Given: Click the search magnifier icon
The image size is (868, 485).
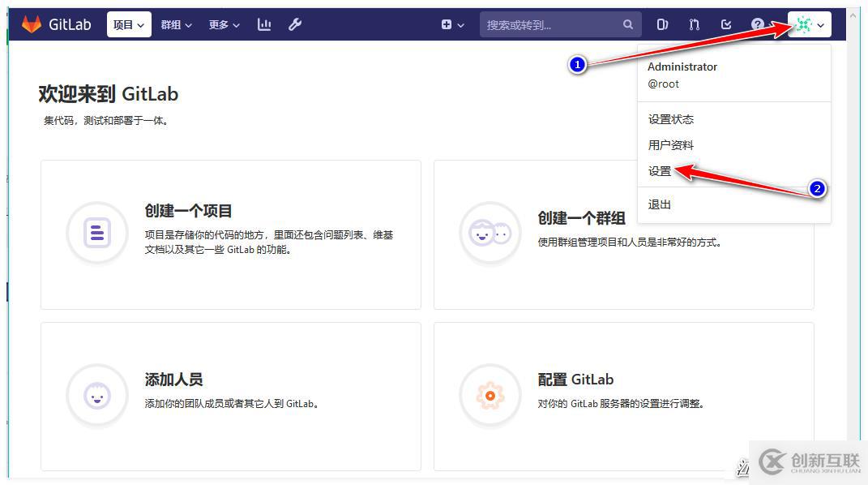Looking at the screenshot, I should pyautogui.click(x=628, y=24).
